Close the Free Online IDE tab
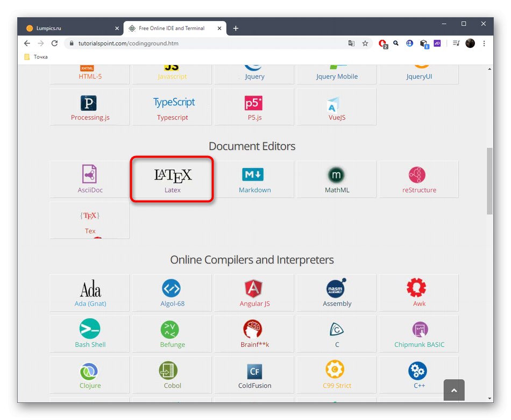Screen dimensions: 511x420 (219, 29)
